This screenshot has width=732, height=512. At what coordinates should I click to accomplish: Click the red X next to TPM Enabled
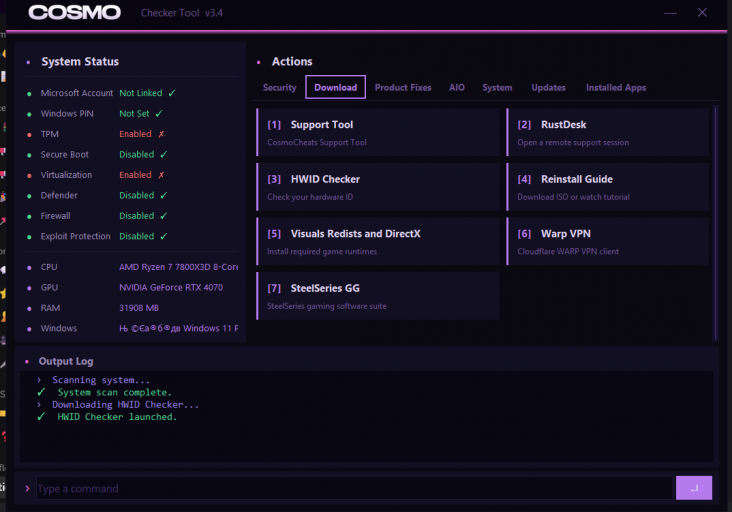point(161,134)
